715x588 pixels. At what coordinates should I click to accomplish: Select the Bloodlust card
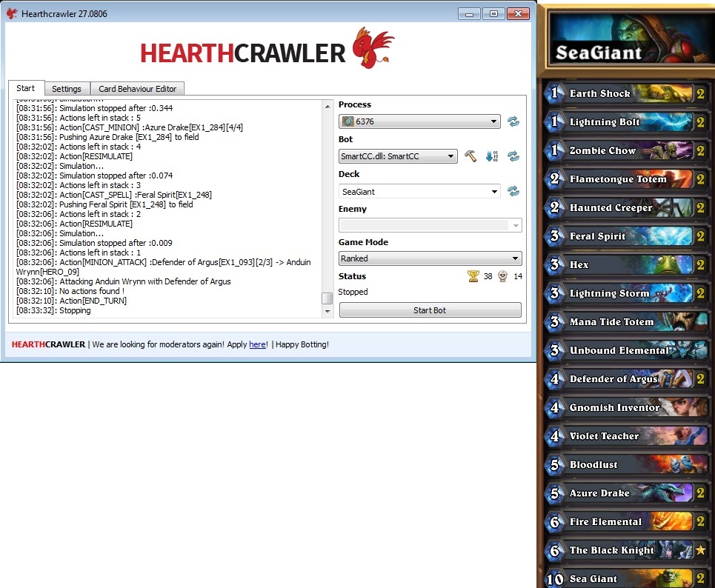point(626,464)
